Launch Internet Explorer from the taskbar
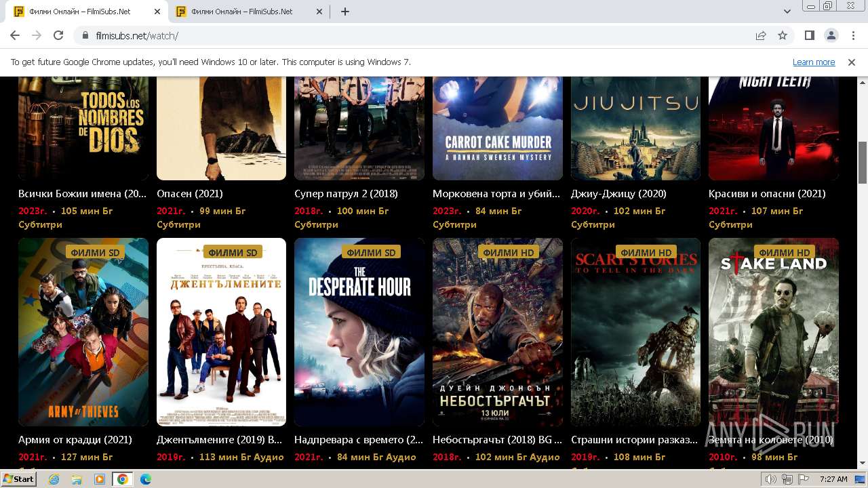This screenshot has width=868, height=488. [x=54, y=479]
